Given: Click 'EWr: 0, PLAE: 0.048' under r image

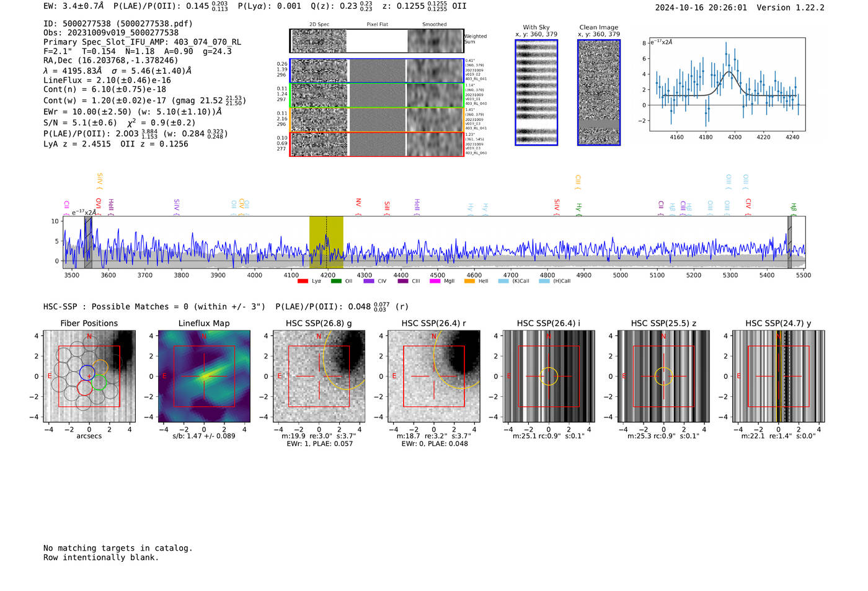Looking at the screenshot, I should pos(434,443).
